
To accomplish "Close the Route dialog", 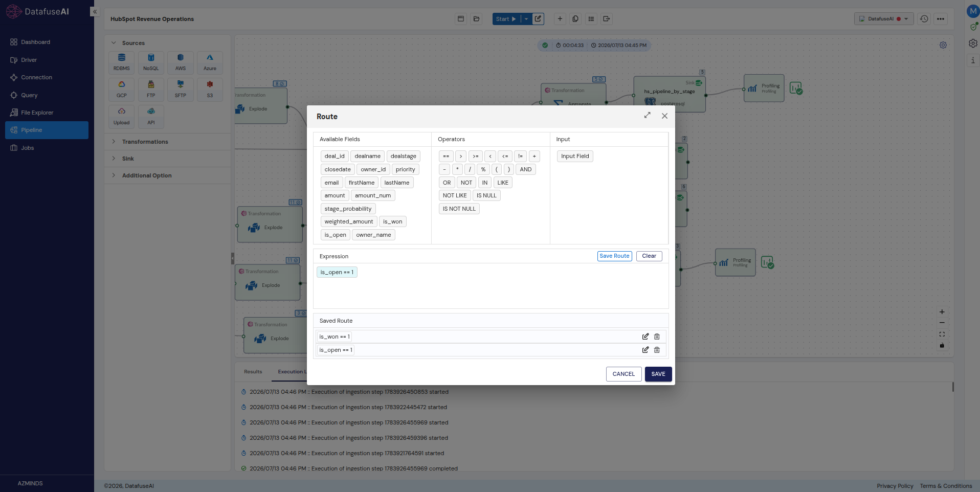I will (x=664, y=116).
